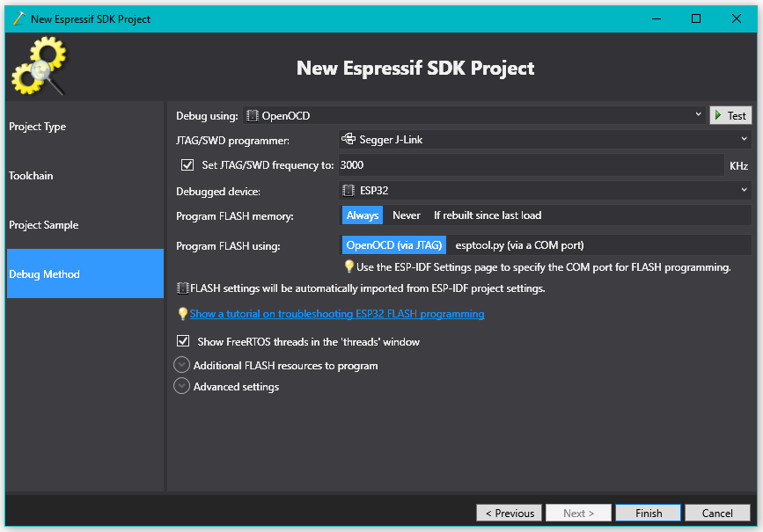Select Never for Program FLASH memory
This screenshot has width=763, height=532.
407,215
